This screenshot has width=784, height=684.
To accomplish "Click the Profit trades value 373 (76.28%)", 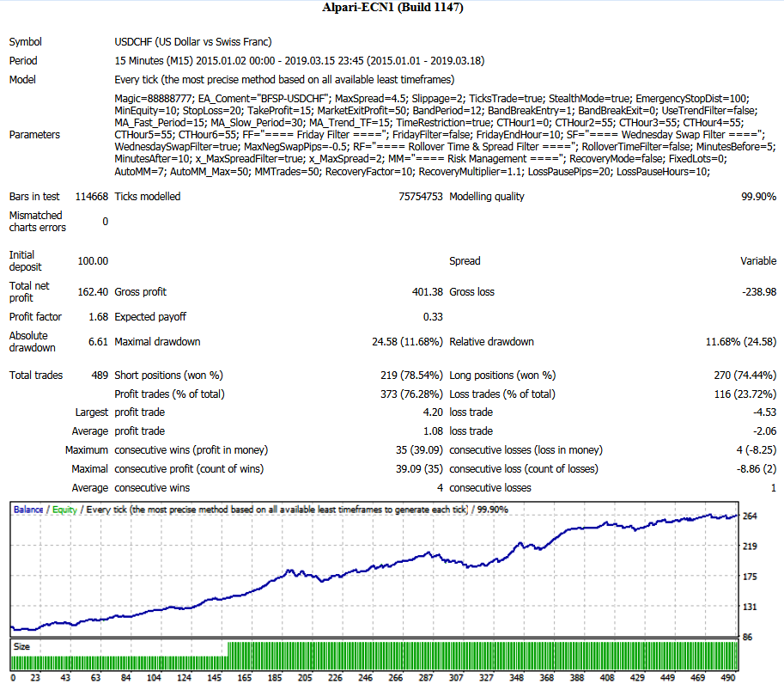I will pyautogui.click(x=411, y=394).
